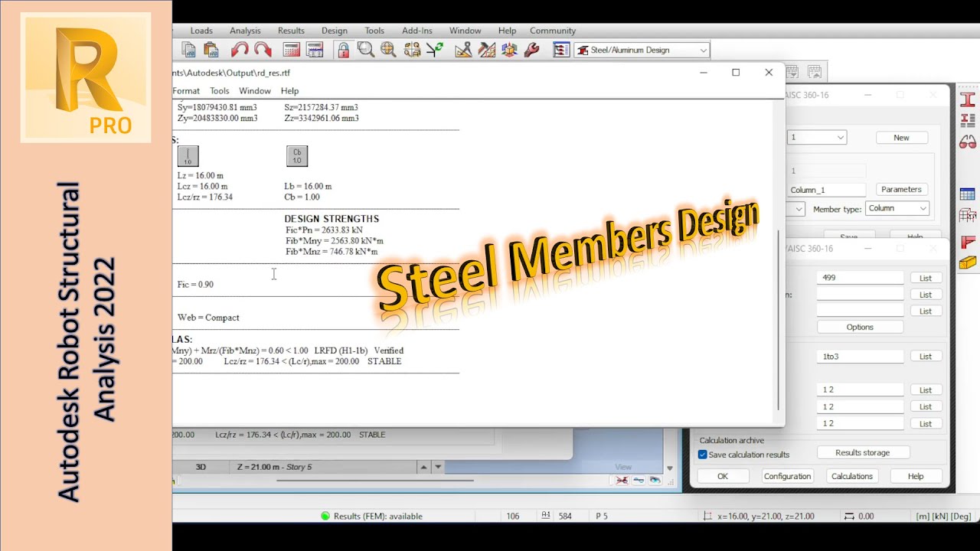Open the blue table icon in right toolbar
This screenshot has height=551, width=980.
point(968,194)
